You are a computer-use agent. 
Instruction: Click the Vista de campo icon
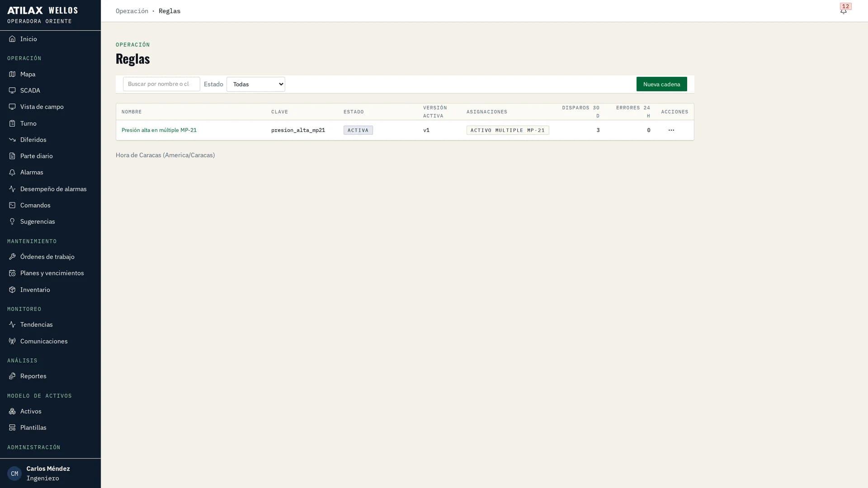[x=12, y=107]
